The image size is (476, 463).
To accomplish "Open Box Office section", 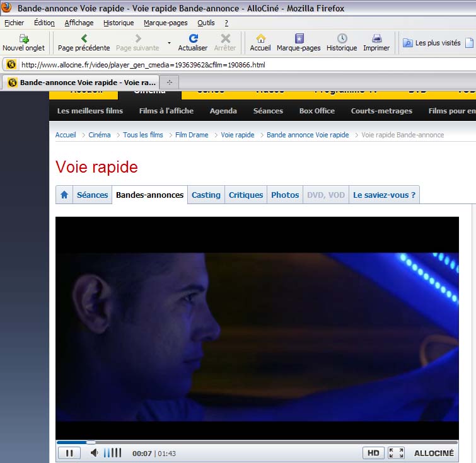I will click(317, 111).
